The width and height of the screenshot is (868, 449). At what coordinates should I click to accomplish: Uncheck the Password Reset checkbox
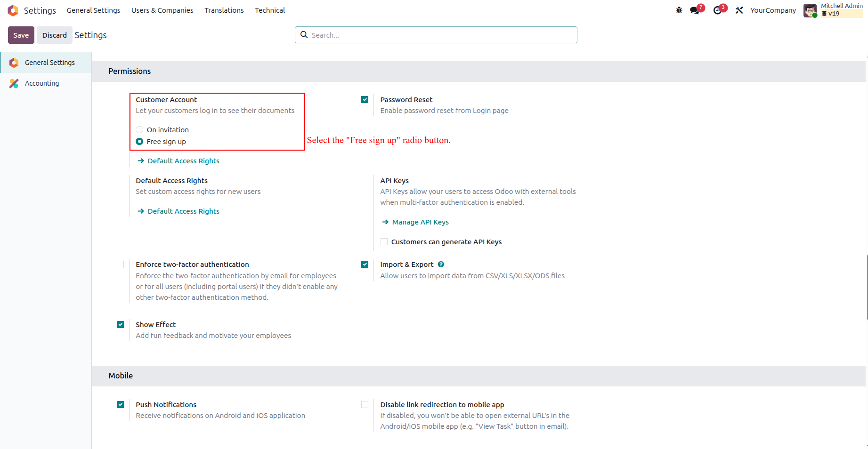(x=365, y=100)
